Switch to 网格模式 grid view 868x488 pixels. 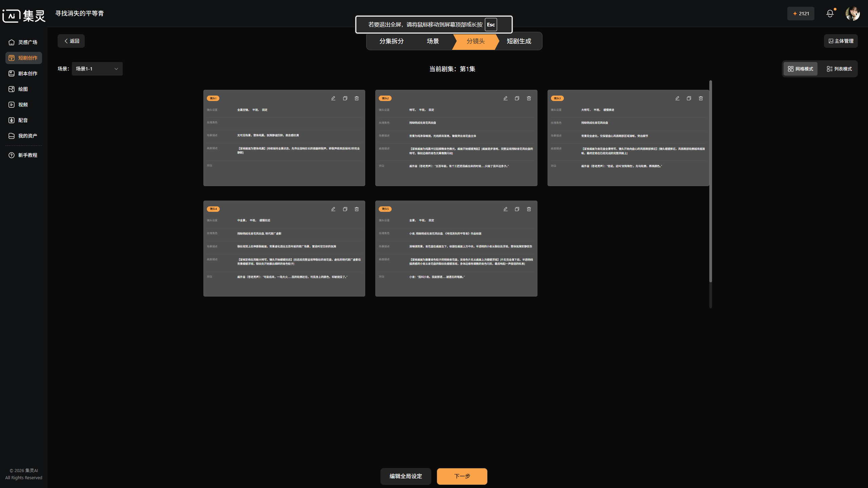[x=800, y=69]
